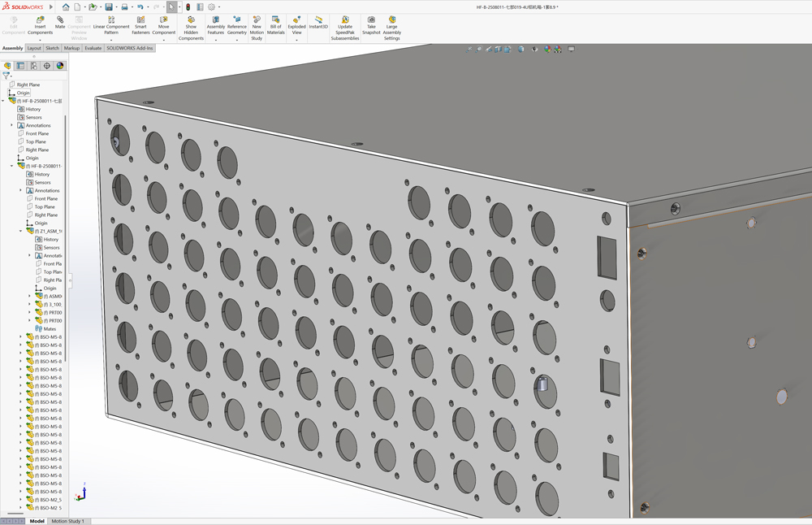Toggle the Hide/Show Items eye icon

tap(534, 49)
